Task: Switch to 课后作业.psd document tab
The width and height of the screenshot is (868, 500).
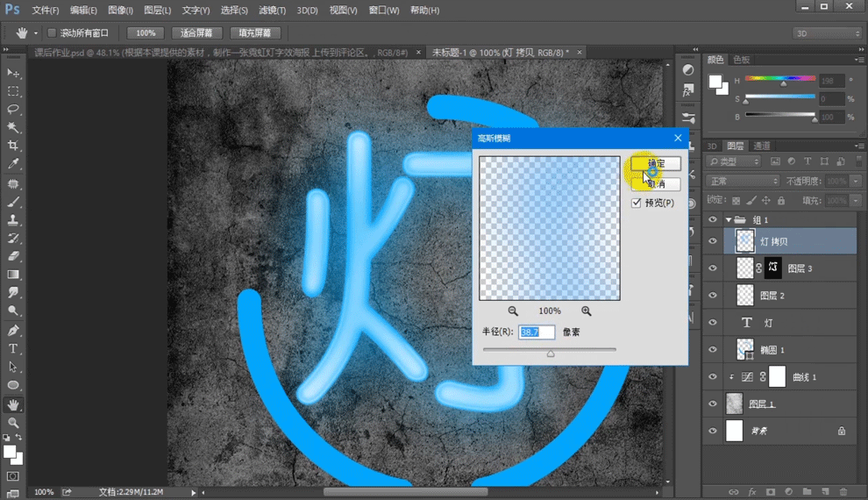Action: click(x=222, y=53)
